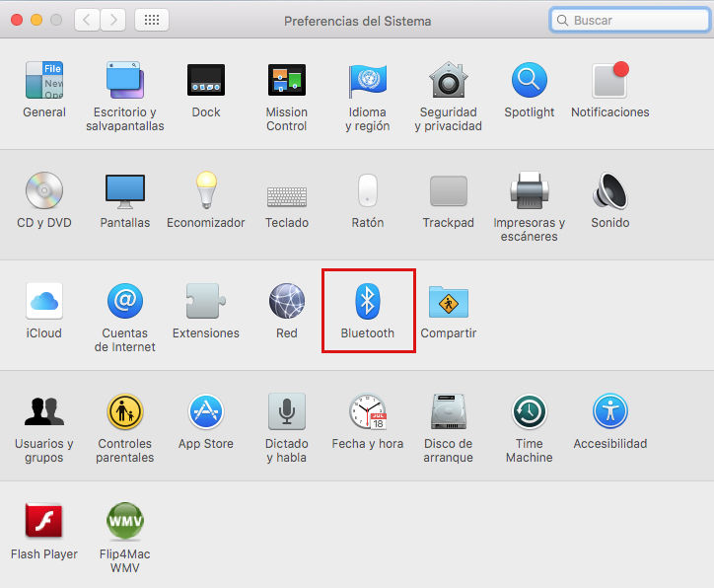Image resolution: width=714 pixels, height=588 pixels.
Task: Open the Sonido sound preferences
Action: (x=610, y=190)
